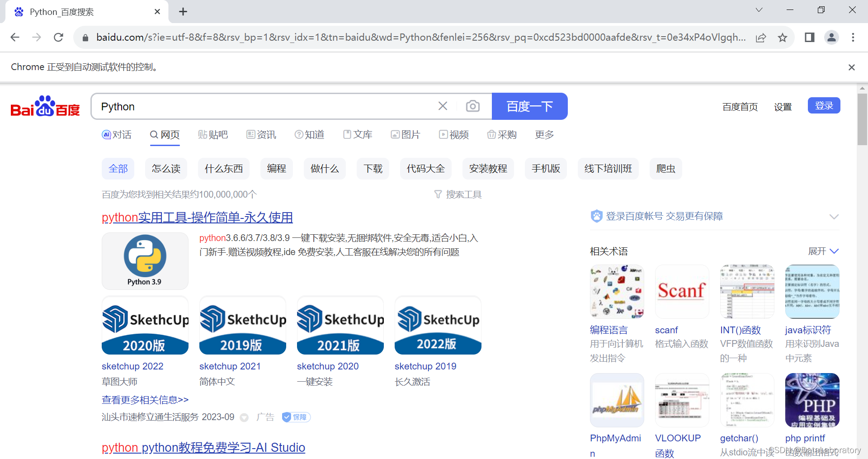Click Chrome forward arrow
868x459 pixels.
(37, 38)
